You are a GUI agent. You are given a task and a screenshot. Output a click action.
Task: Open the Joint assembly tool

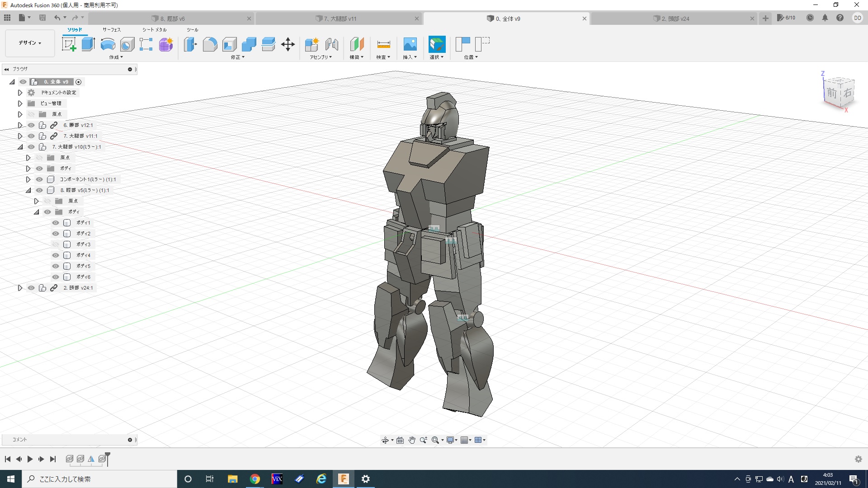[331, 44]
